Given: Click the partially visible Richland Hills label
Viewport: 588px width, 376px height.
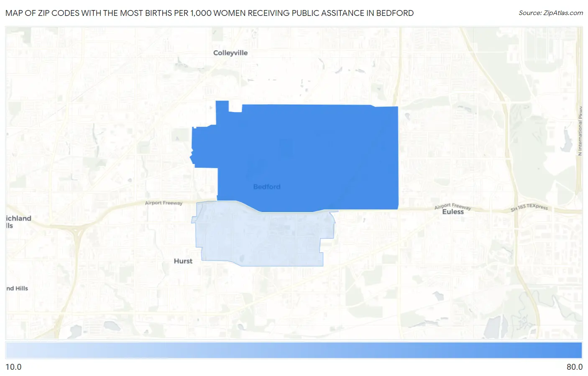Looking at the screenshot, I should click(18, 222).
